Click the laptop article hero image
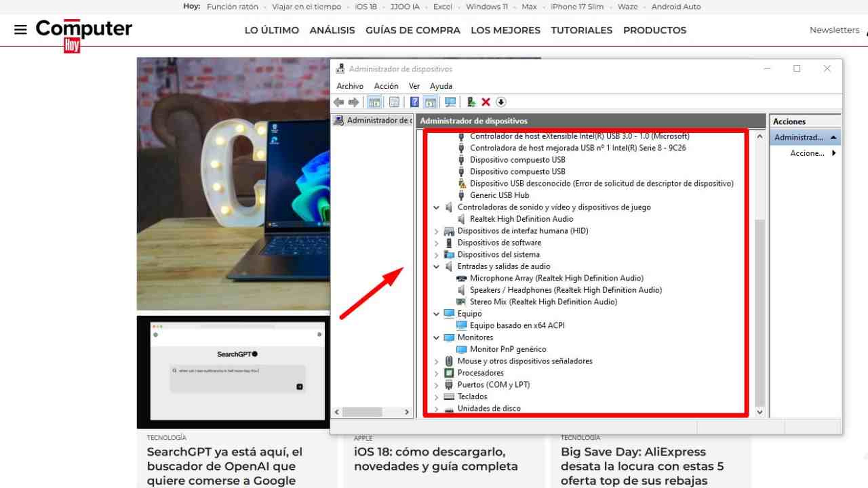Viewport: 868px width, 488px height. coord(234,184)
